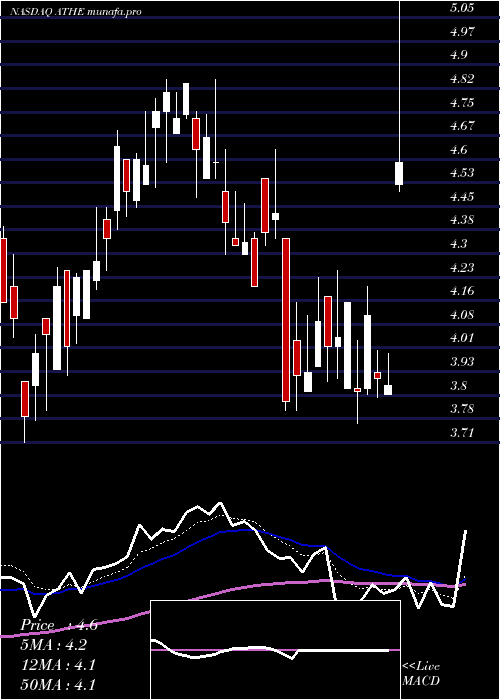The height and width of the screenshot is (700, 500).
Task: Click the <<Live MACD label
Action: (x=421, y=674)
